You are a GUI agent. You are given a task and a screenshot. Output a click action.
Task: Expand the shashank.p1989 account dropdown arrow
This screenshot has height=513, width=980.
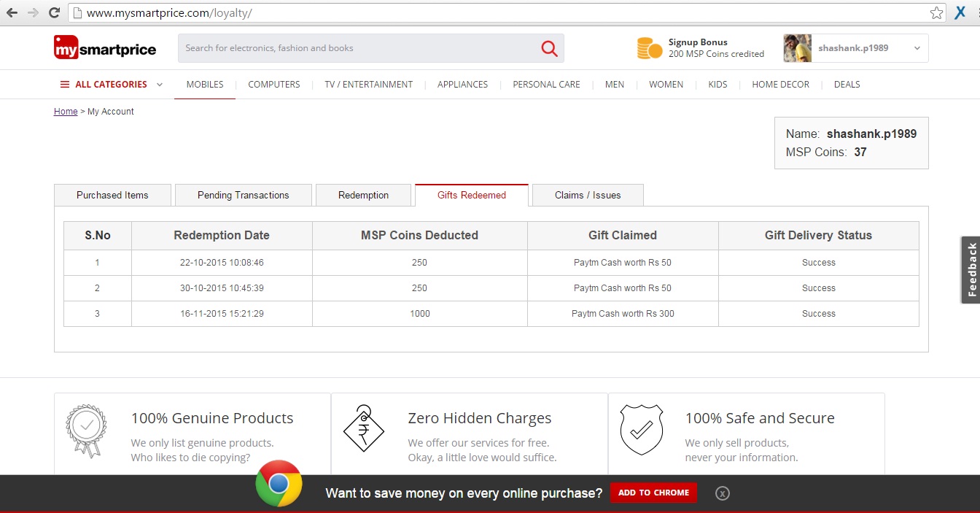point(917,48)
